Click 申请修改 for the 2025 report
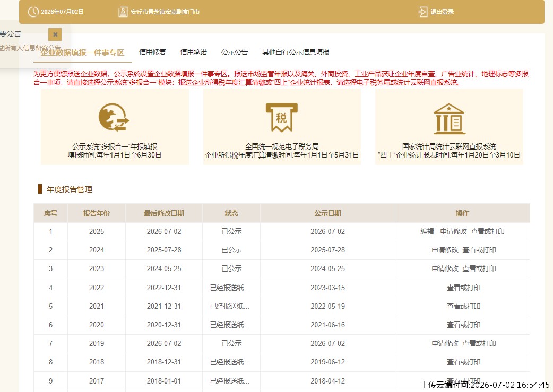This screenshot has width=553, height=392. [453, 231]
